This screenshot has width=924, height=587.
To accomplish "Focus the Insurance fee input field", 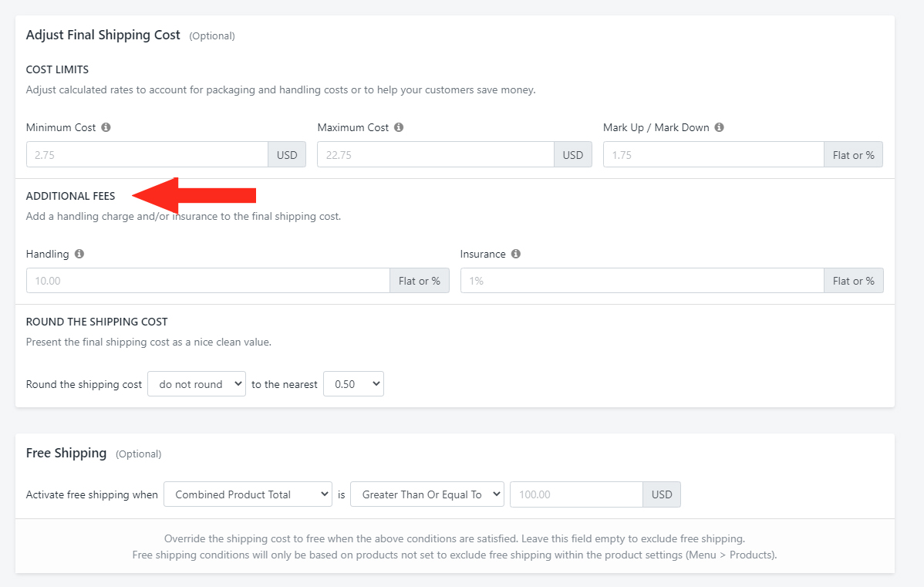I will (642, 281).
